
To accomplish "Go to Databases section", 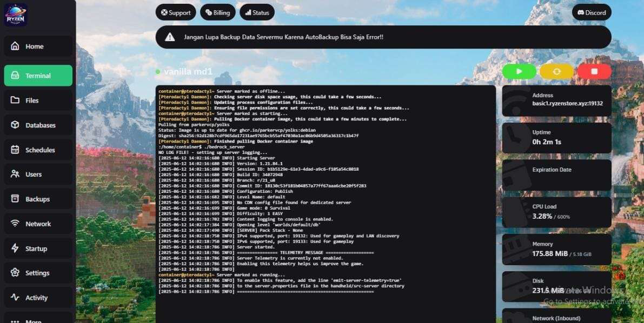I will [x=38, y=125].
